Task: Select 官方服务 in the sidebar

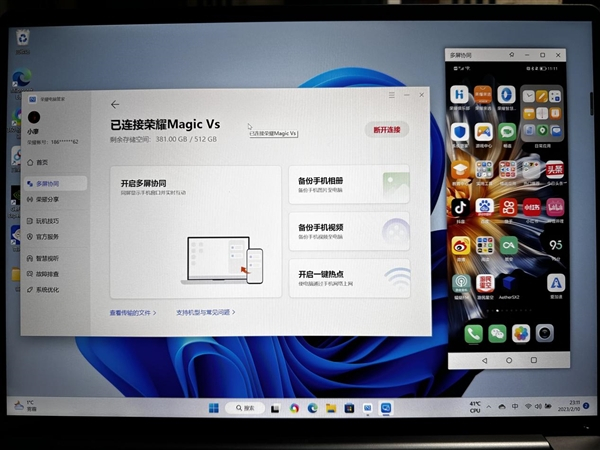Action: pos(43,237)
